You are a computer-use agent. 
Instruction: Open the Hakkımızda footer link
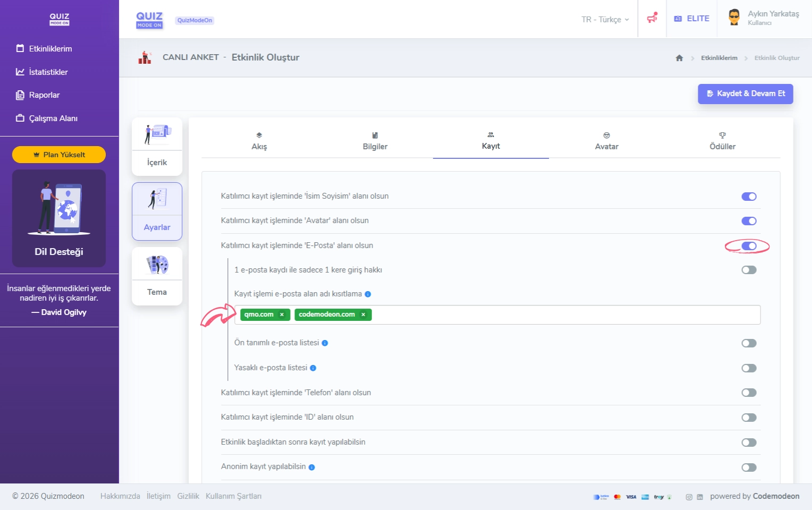[x=120, y=496]
